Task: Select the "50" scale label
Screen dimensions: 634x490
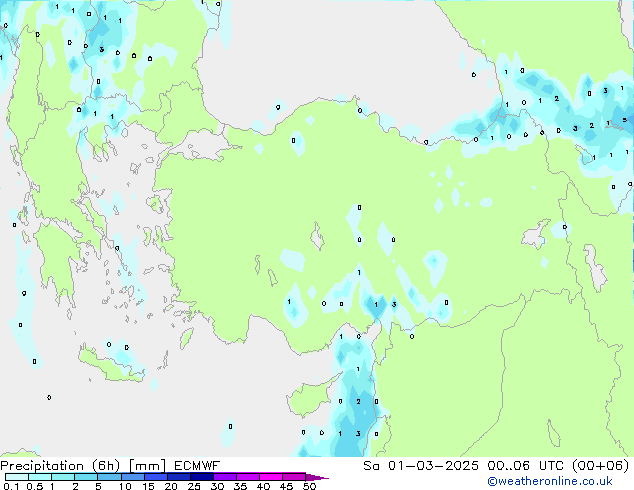Action: (309, 486)
